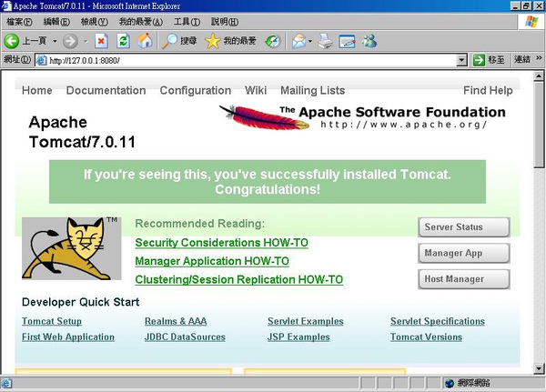Viewport: 546px width, 392px height.
Task: Click the Mail envelope icon
Action: [298, 41]
